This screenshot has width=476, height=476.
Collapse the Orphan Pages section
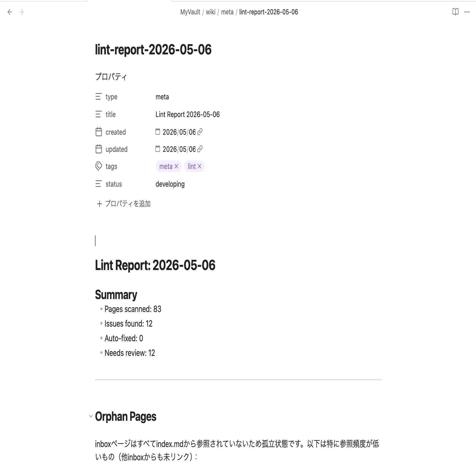click(x=91, y=416)
